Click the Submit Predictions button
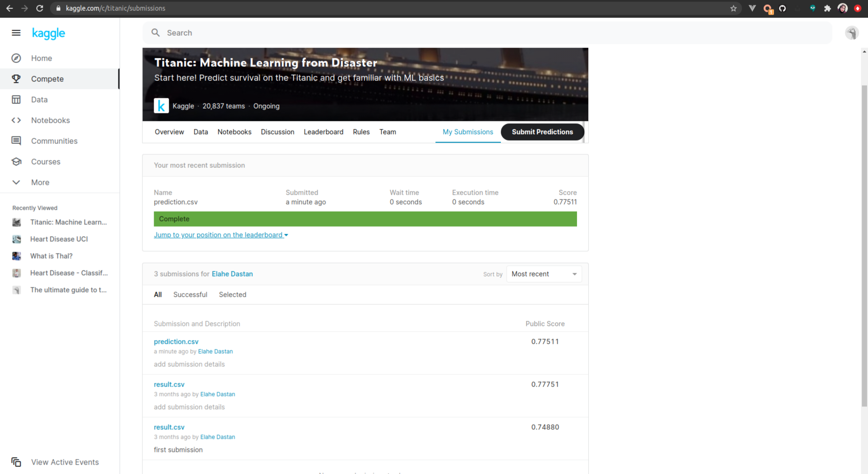868x474 pixels. pyautogui.click(x=542, y=132)
